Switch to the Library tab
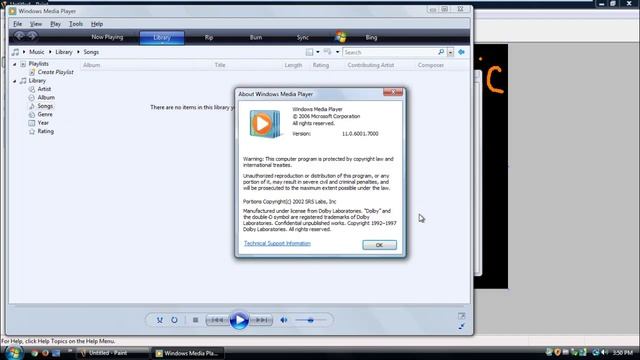The image size is (640, 360). (162, 38)
